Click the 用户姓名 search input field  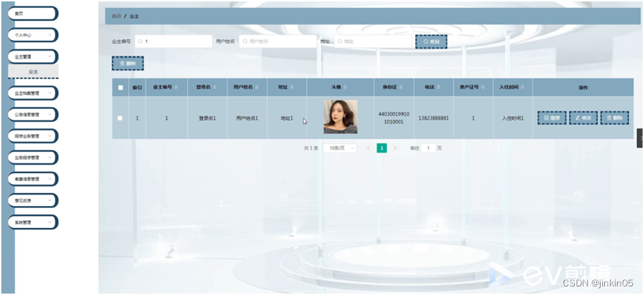pyautogui.click(x=278, y=42)
